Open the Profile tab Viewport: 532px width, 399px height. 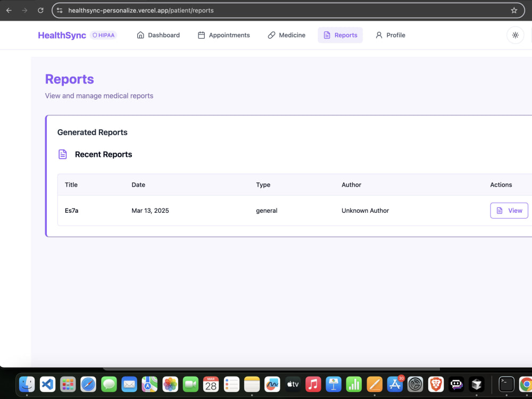point(390,35)
